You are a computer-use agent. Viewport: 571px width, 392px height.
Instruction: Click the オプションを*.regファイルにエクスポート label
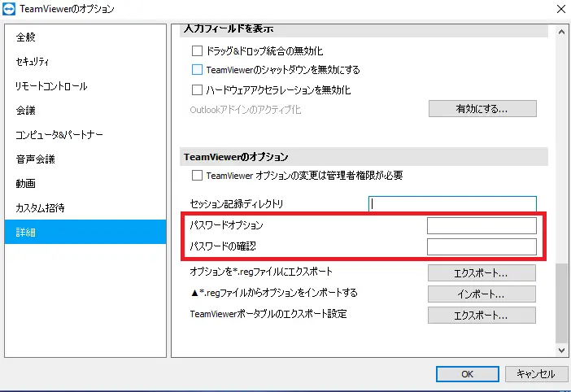click(x=261, y=272)
